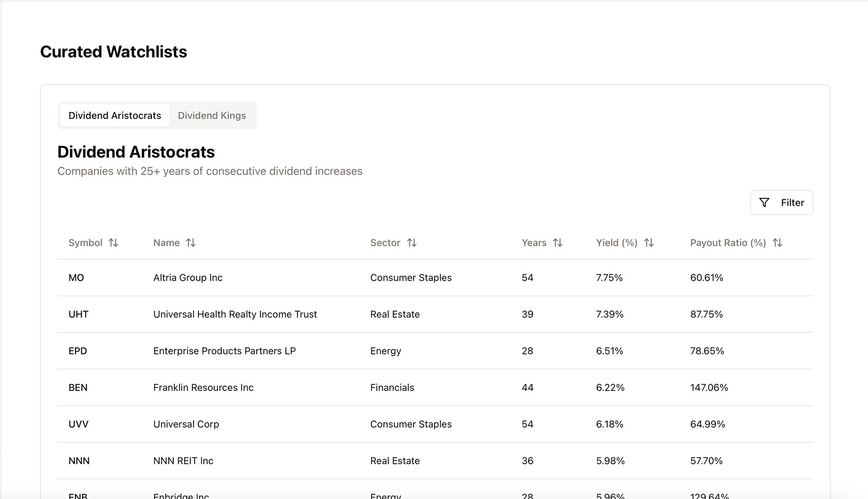
Task: Select the Dividend Aristocrats tab
Action: 115,115
